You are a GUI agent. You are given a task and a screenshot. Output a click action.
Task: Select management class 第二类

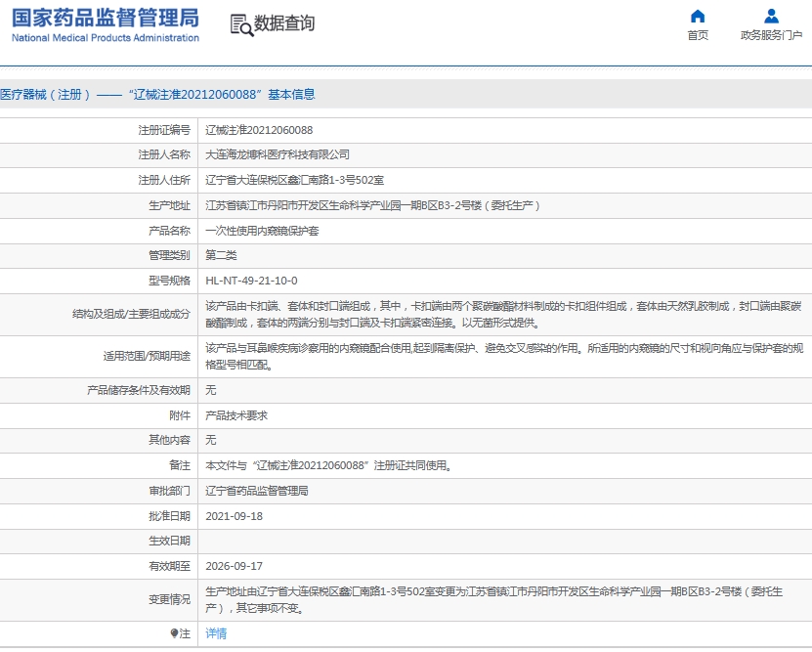pos(221,255)
